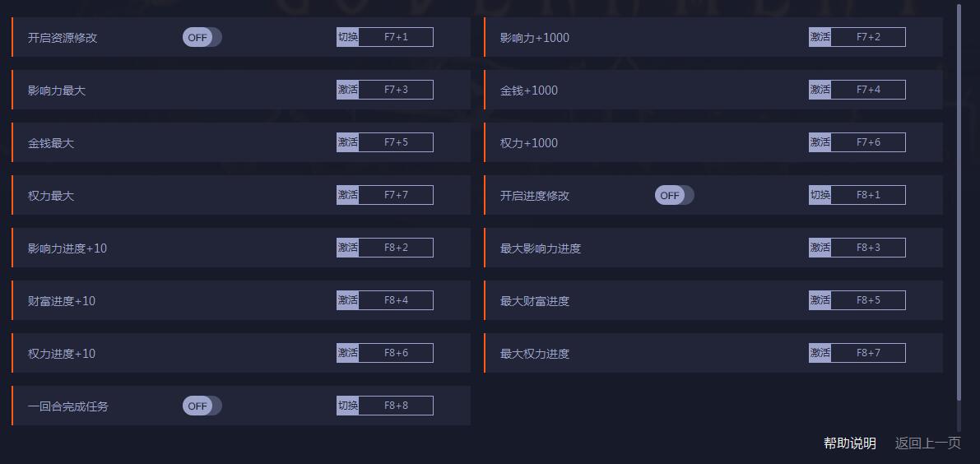Toggle the 开启进度修改 OFF switch
The width and height of the screenshot is (980, 464).
tap(674, 195)
